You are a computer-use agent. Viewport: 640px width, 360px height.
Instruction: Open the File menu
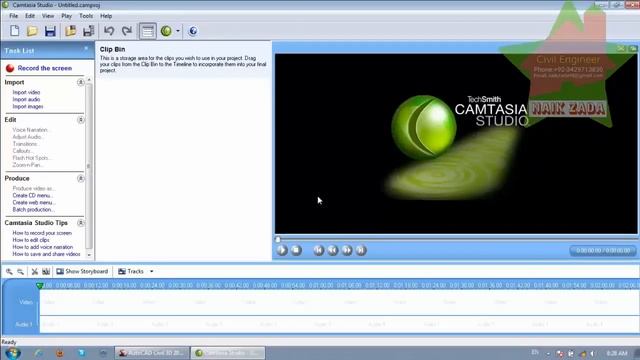(13, 16)
